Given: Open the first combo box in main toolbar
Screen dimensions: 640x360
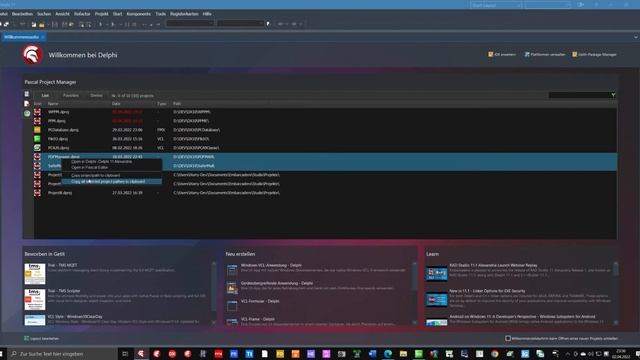Looking at the screenshot, I should point(190,24).
